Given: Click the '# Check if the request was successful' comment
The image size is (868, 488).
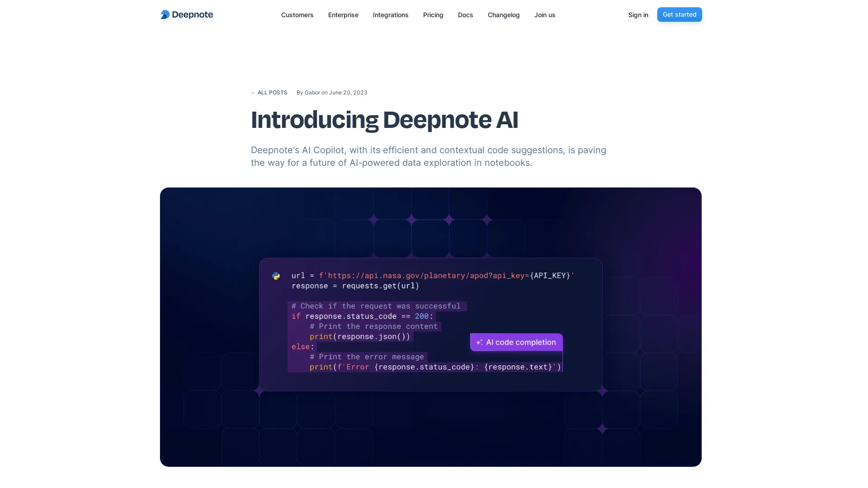Looking at the screenshot, I should point(376,306).
